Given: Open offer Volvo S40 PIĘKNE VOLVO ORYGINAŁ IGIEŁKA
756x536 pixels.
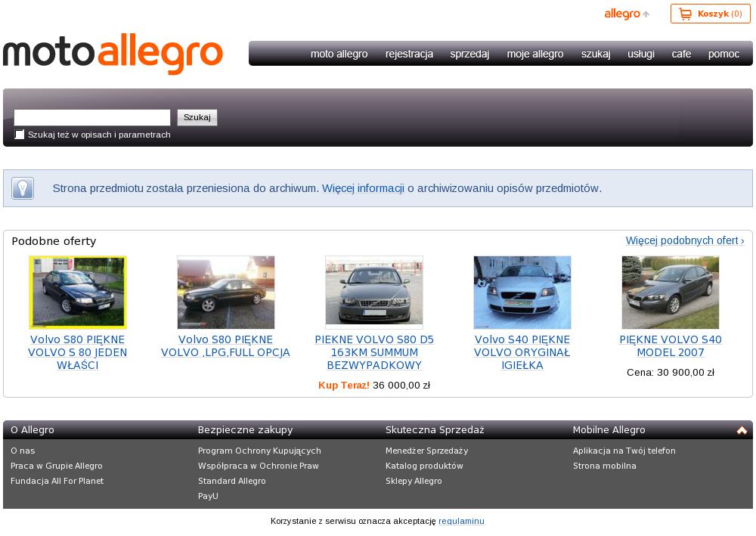Looking at the screenshot, I should [522, 352].
